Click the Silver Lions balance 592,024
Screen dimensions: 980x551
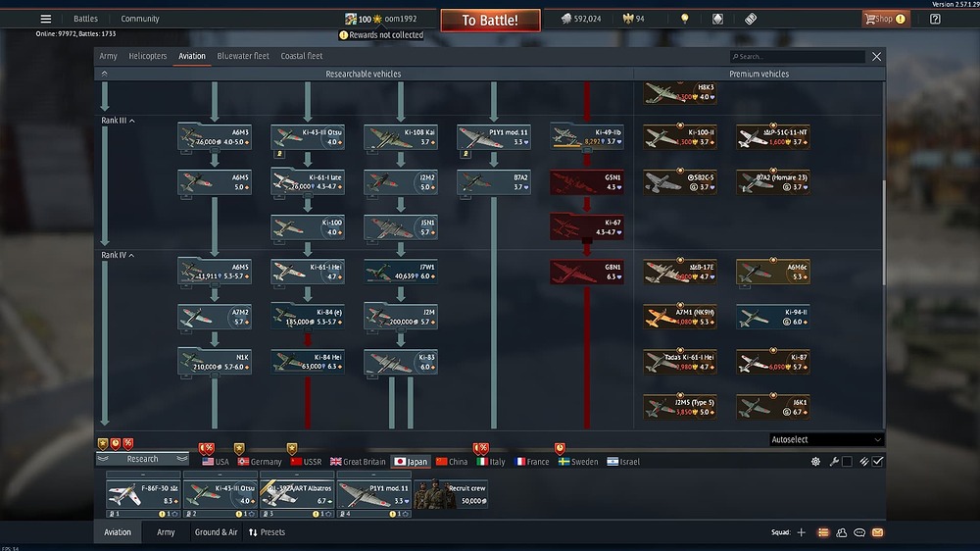tap(581, 19)
